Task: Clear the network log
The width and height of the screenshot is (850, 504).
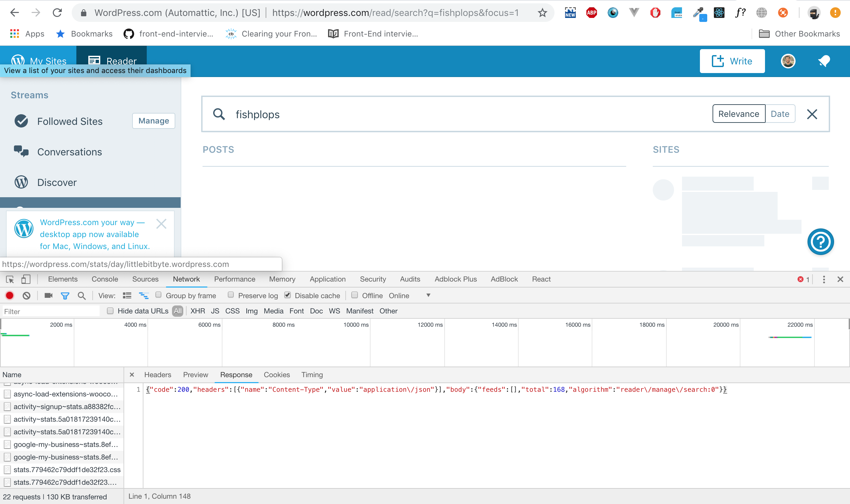Action: pos(27,295)
